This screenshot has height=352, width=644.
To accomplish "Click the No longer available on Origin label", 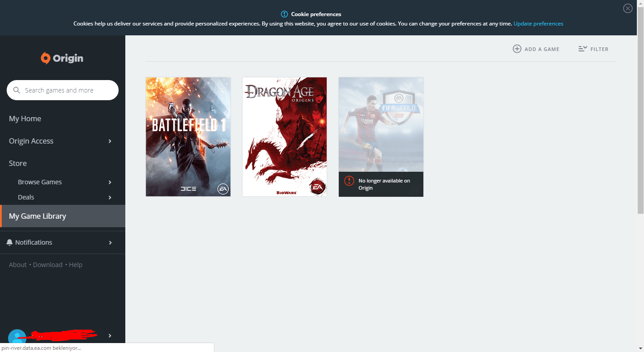I will tap(384, 184).
